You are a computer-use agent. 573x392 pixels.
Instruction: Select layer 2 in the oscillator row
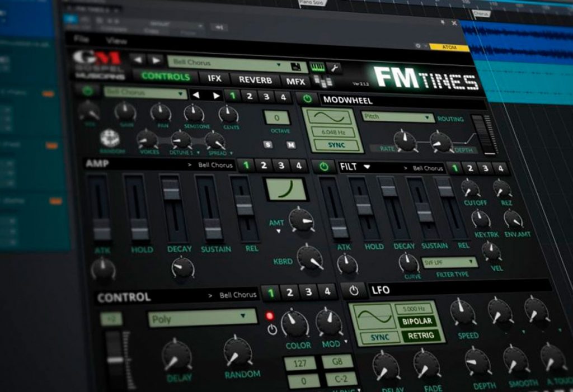pos(249,96)
